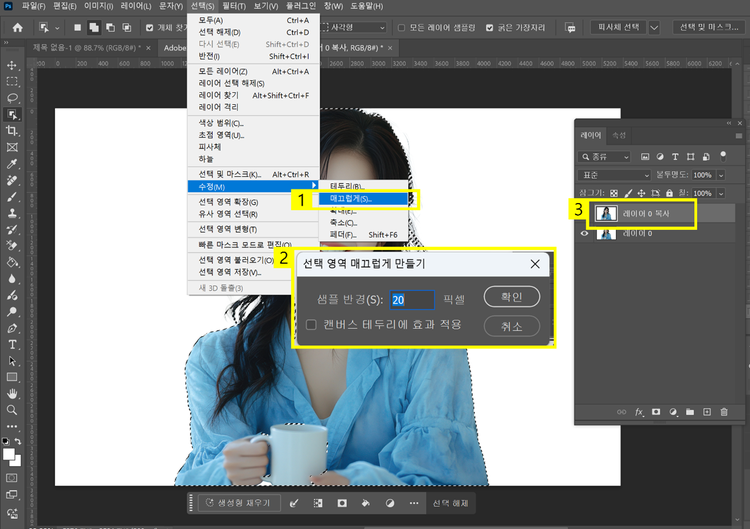Viewport: 750px width, 529px height.
Task: Toggle the layer filter switch
Action: pos(723,156)
